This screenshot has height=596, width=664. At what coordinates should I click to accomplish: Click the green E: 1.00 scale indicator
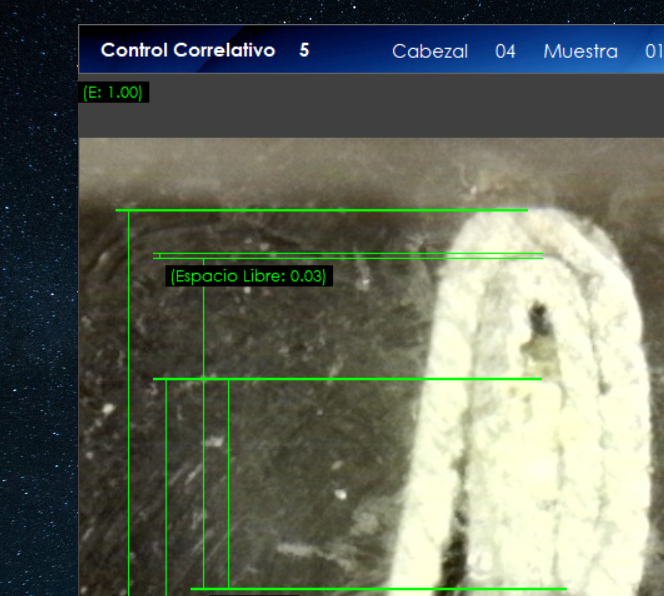click(x=113, y=93)
